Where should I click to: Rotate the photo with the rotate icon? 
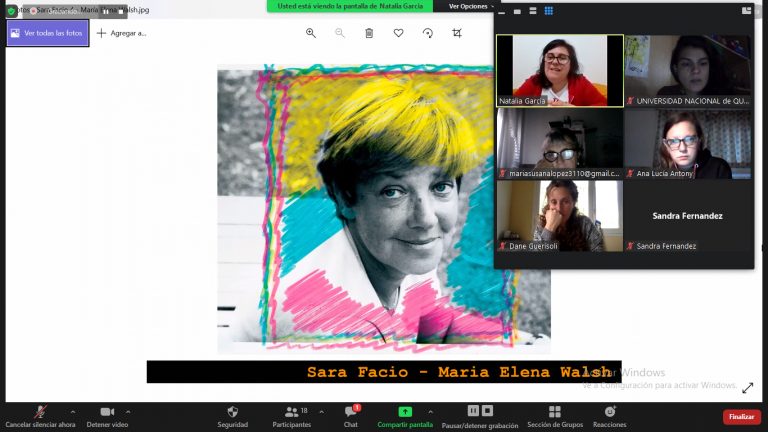click(x=428, y=33)
